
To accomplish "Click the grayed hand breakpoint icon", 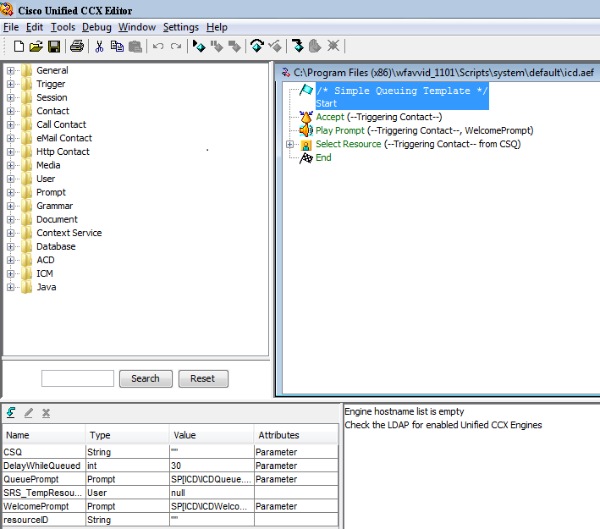I will tap(315, 46).
